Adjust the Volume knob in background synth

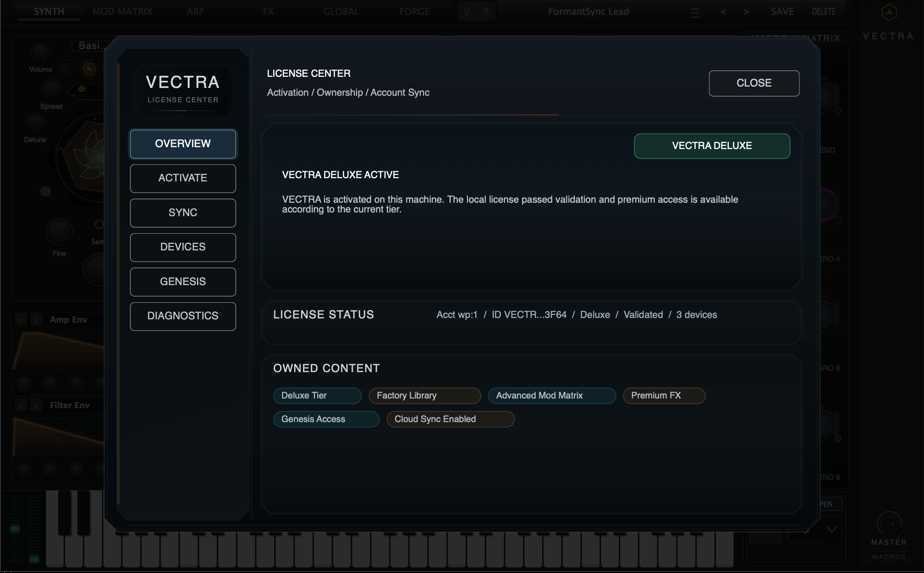[41, 53]
